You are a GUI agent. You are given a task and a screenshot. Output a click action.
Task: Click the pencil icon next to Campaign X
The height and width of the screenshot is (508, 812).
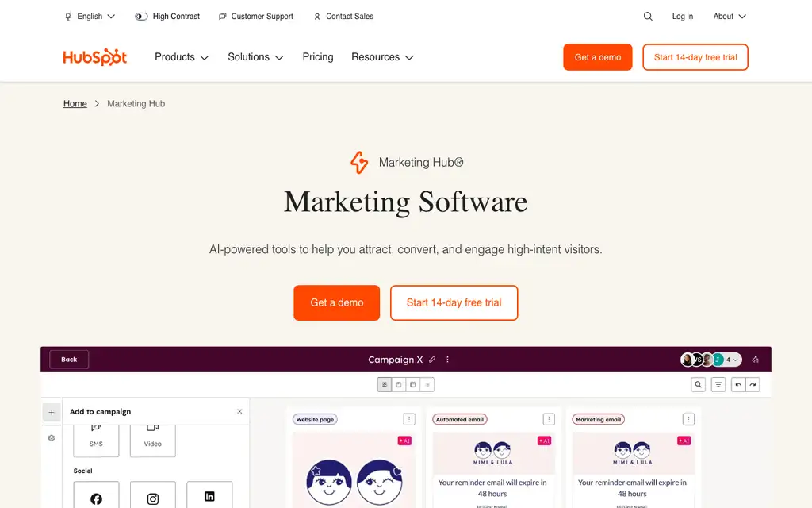click(432, 360)
